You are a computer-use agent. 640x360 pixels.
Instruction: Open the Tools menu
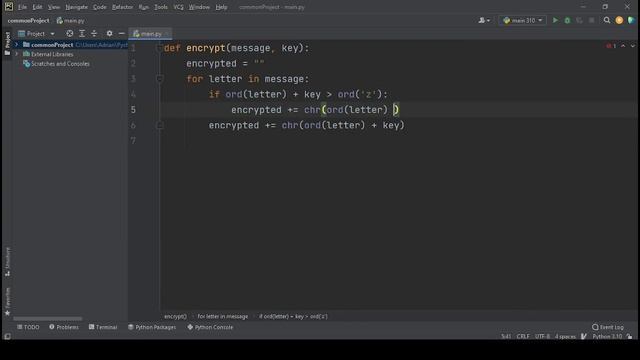[161, 7]
